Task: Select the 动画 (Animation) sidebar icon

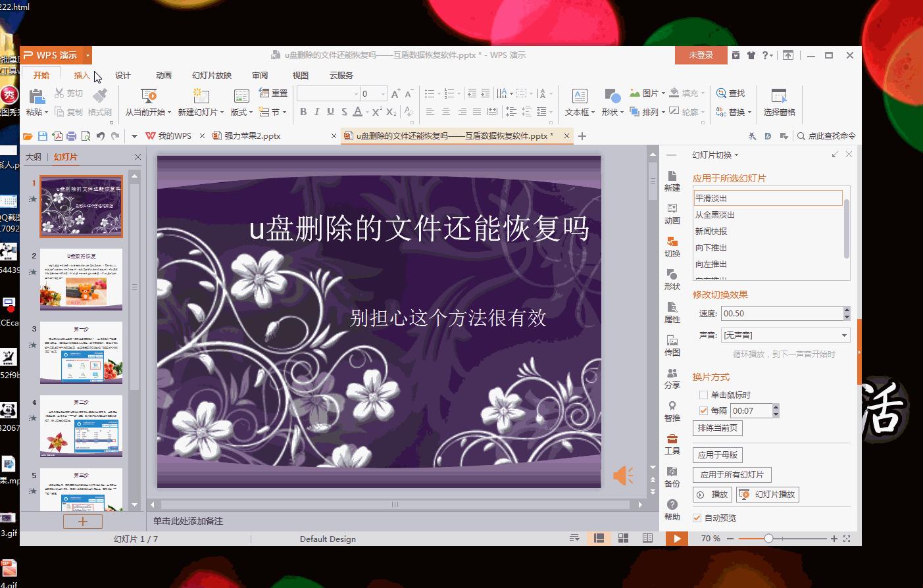Action: [x=672, y=214]
